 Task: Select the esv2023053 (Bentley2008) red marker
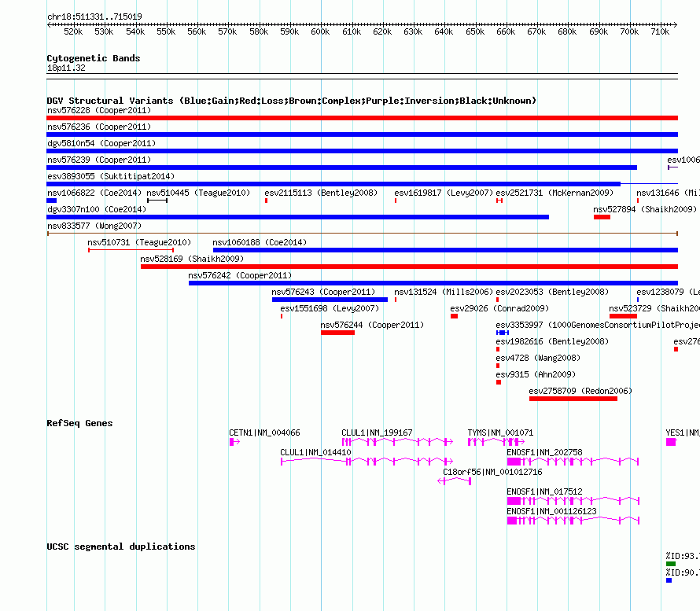497,300
